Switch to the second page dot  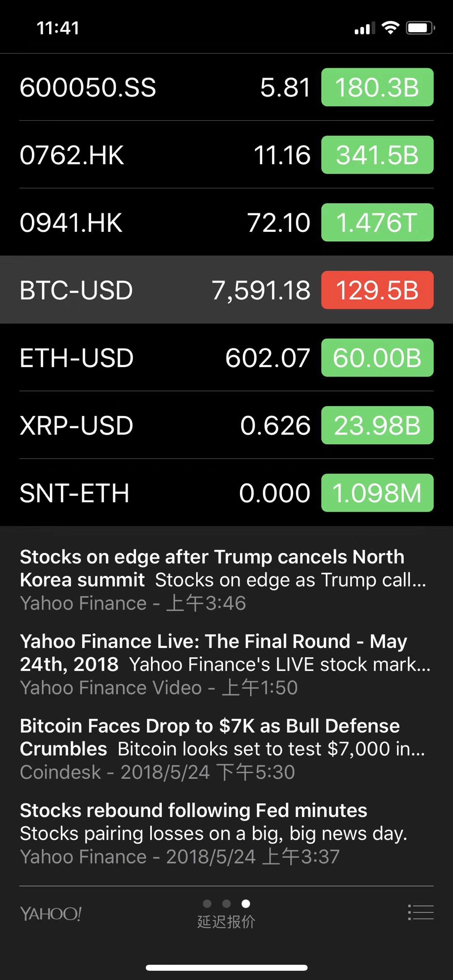pos(226,903)
